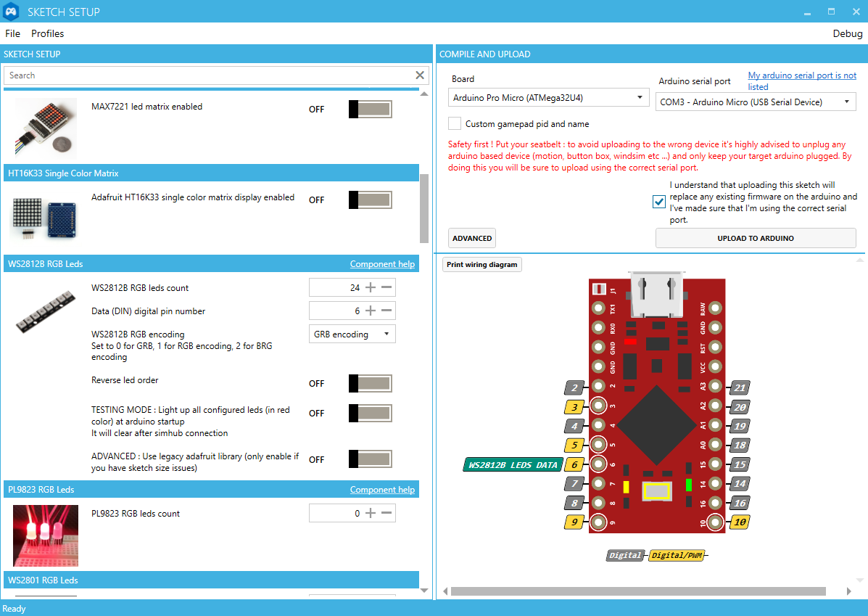Open the File menu
This screenshot has height=616, width=868.
[x=13, y=33]
